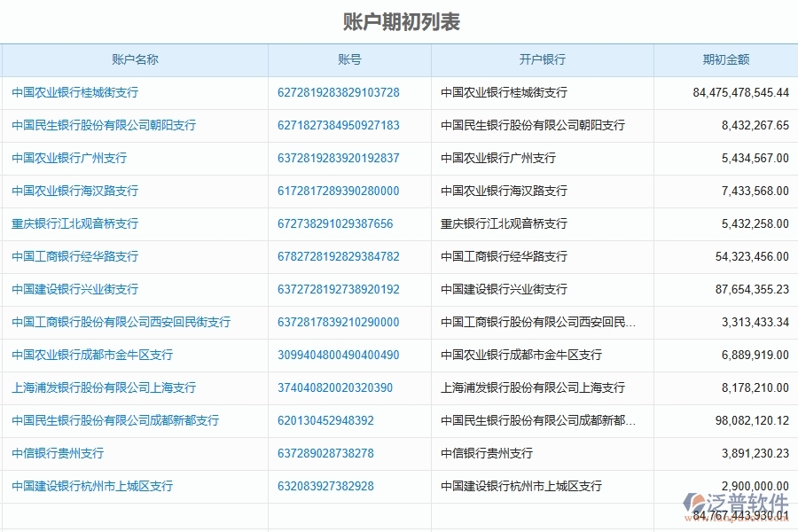The height and width of the screenshot is (532, 798).
Task: Click the 期初金额 column header
Action: click(x=715, y=59)
